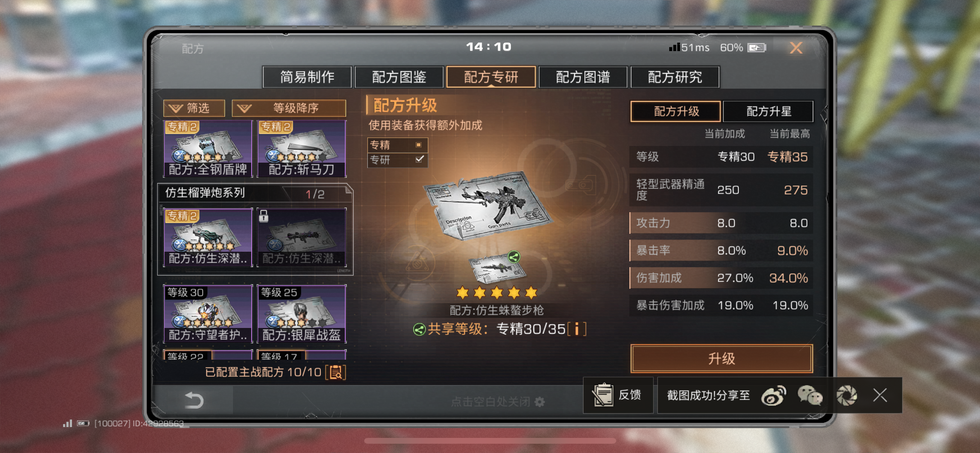Select the 配方:全钢盾牌 recipe thumbnail
The width and height of the screenshot is (980, 453).
point(208,149)
